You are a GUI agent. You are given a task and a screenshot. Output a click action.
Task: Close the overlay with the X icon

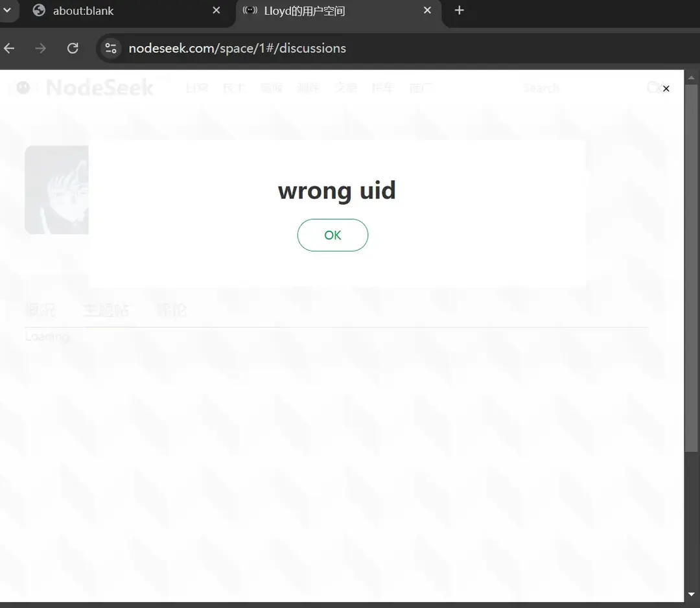pyautogui.click(x=666, y=89)
